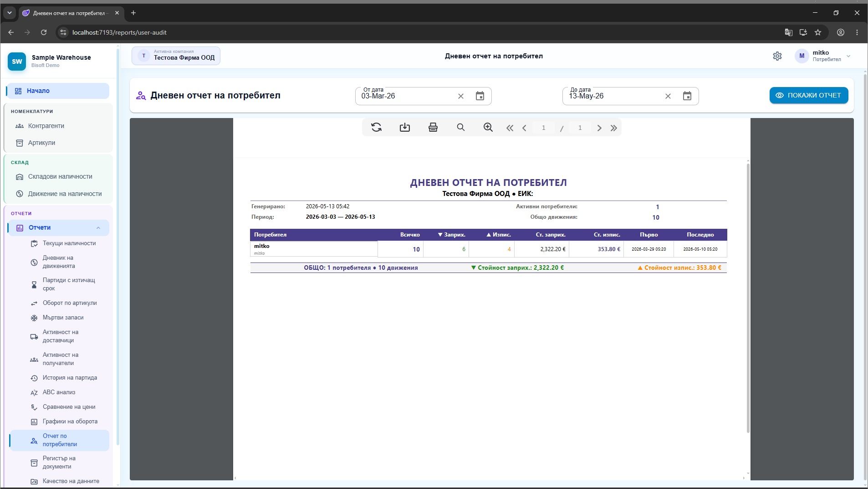Close the Дневен отчет browser tab
868x489 pixels.
(117, 13)
